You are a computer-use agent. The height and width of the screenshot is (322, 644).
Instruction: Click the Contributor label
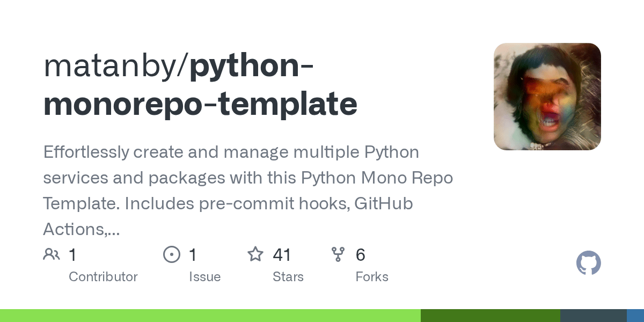click(103, 277)
